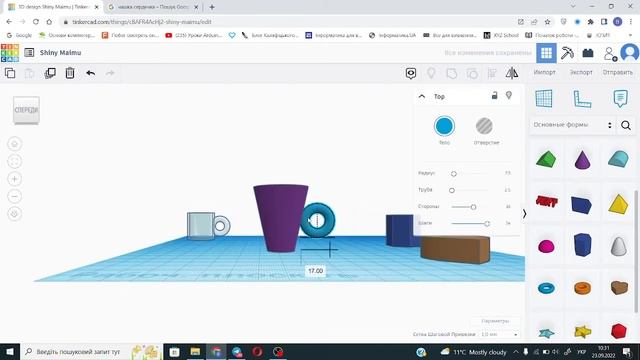Go to home view

coord(15,144)
